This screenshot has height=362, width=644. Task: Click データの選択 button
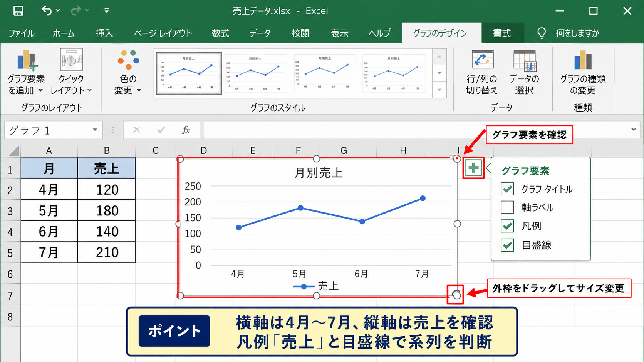[524, 72]
